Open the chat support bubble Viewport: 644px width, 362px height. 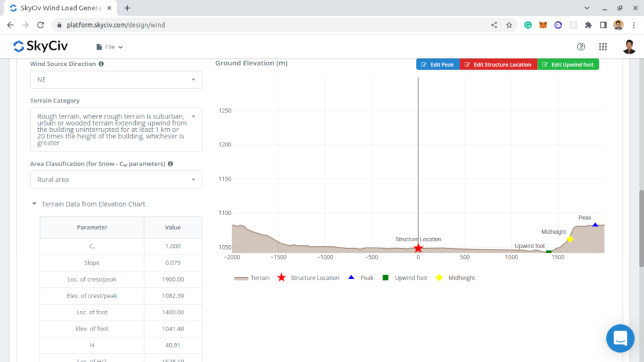pos(620,339)
